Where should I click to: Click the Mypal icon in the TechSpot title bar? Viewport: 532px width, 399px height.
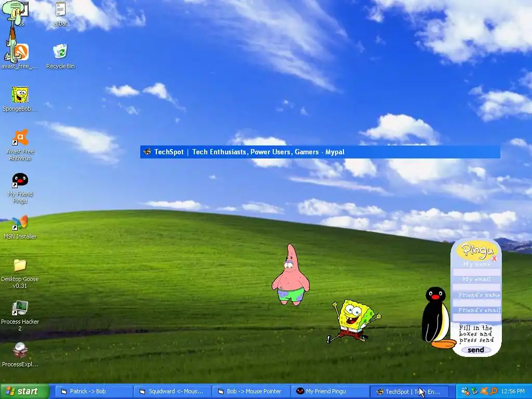point(147,152)
